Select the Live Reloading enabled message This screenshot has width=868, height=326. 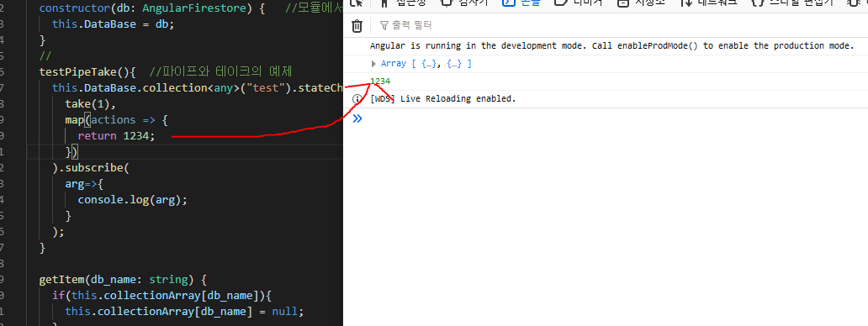pyautogui.click(x=443, y=99)
